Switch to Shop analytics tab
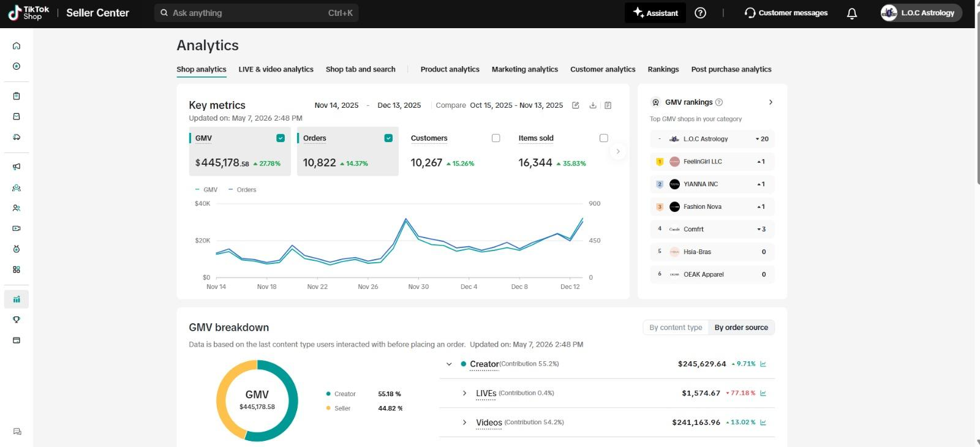The image size is (980, 447). tap(202, 69)
